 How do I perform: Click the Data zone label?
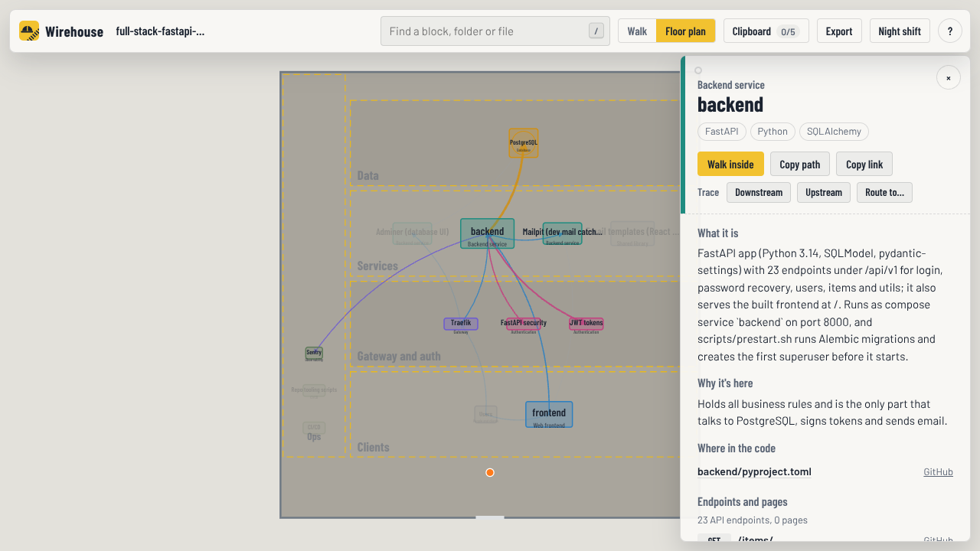[x=367, y=175]
